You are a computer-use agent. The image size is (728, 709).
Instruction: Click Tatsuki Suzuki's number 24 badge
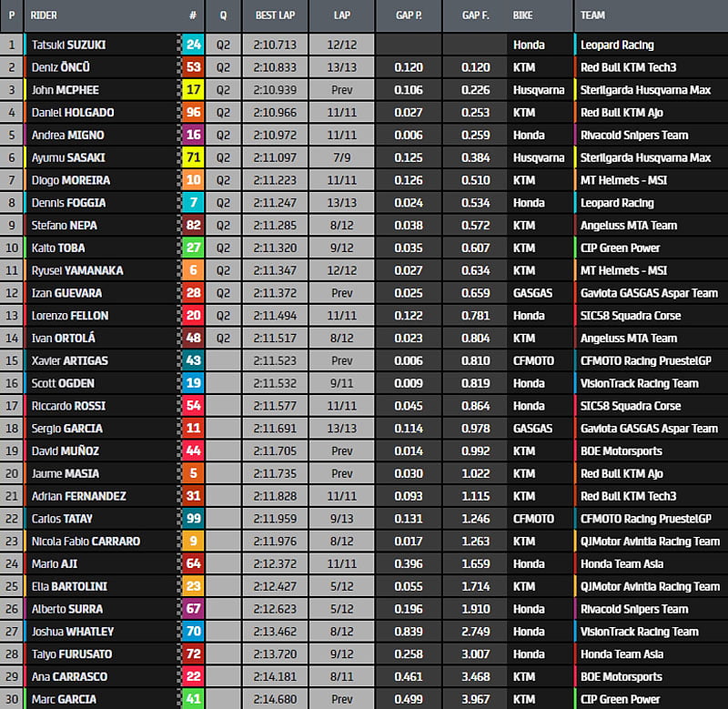(x=193, y=45)
